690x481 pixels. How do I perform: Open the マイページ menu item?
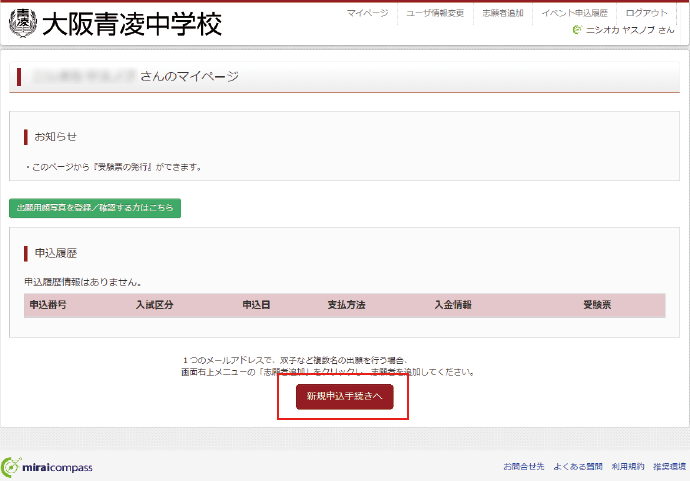coord(367,13)
